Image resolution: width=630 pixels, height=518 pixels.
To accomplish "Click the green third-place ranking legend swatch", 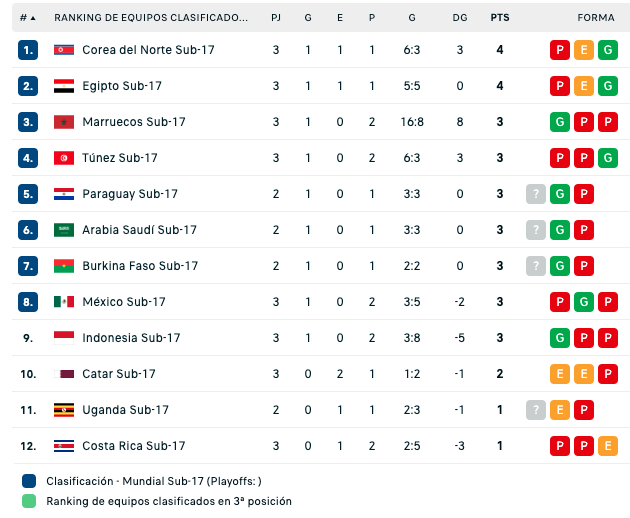I will click(27, 501).
